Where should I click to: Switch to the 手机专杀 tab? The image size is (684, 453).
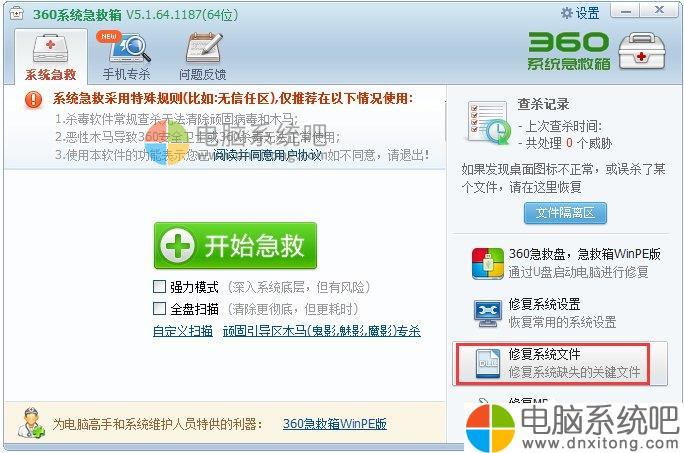[127, 57]
